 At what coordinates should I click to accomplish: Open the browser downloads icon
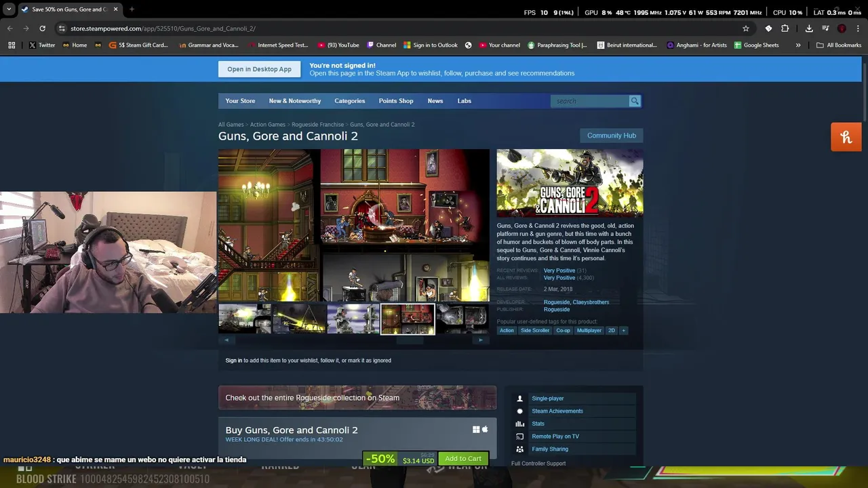(809, 28)
